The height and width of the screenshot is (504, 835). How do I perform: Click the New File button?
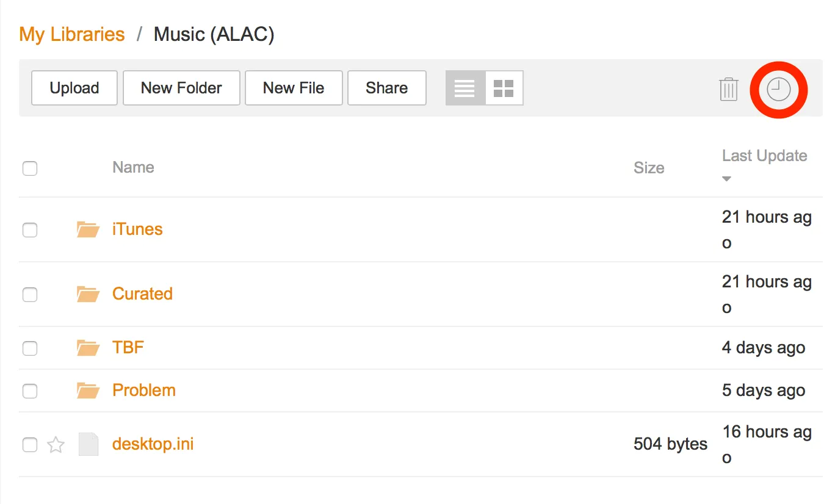coord(294,88)
